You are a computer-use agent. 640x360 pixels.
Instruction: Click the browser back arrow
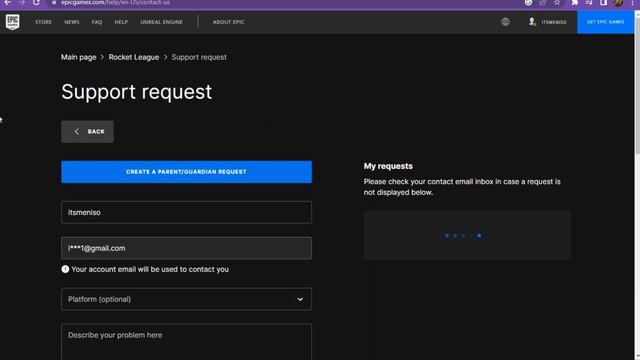pyautogui.click(x=8, y=2)
